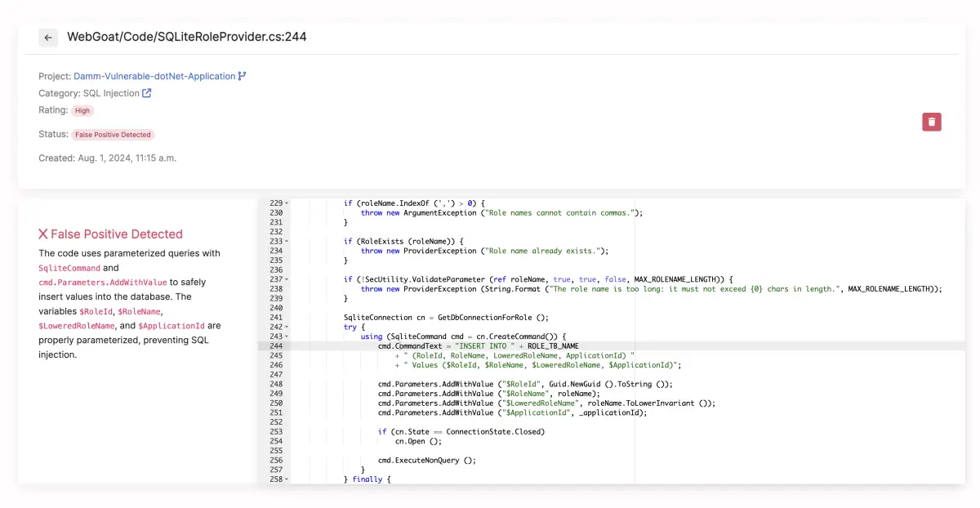
Task: Open the external link icon next to SQL Injection
Action: [x=145, y=92]
